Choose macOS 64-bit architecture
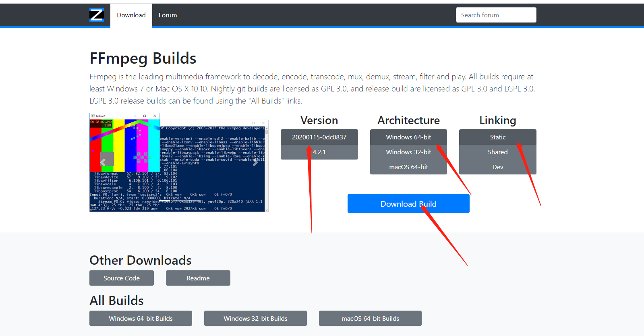The image size is (644, 336). tap(408, 167)
